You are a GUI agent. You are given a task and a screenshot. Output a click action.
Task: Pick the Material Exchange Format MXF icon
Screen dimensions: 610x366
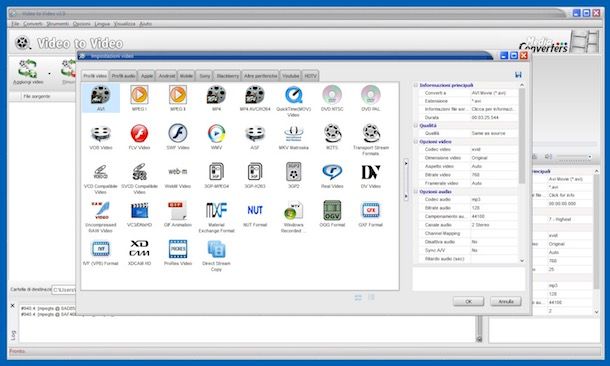(x=216, y=210)
